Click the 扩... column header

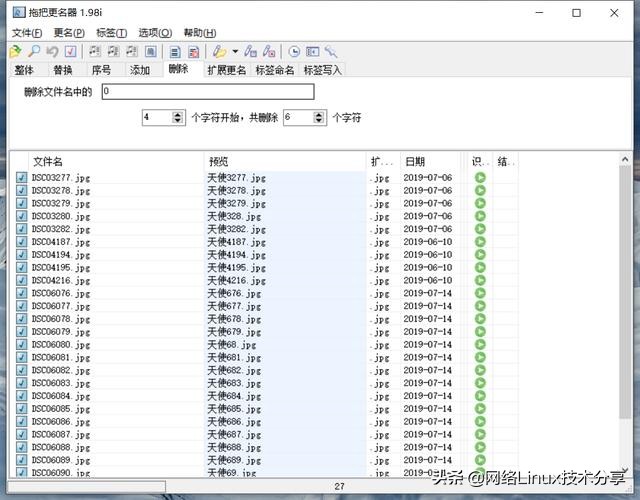tap(383, 162)
